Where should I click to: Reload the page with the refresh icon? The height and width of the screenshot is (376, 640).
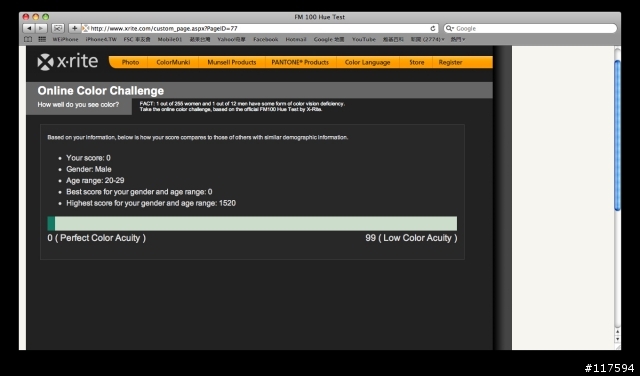433,29
